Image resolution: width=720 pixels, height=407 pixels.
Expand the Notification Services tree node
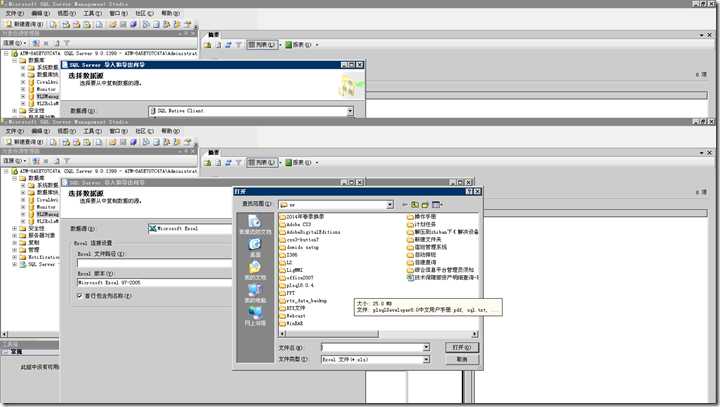click(15, 257)
